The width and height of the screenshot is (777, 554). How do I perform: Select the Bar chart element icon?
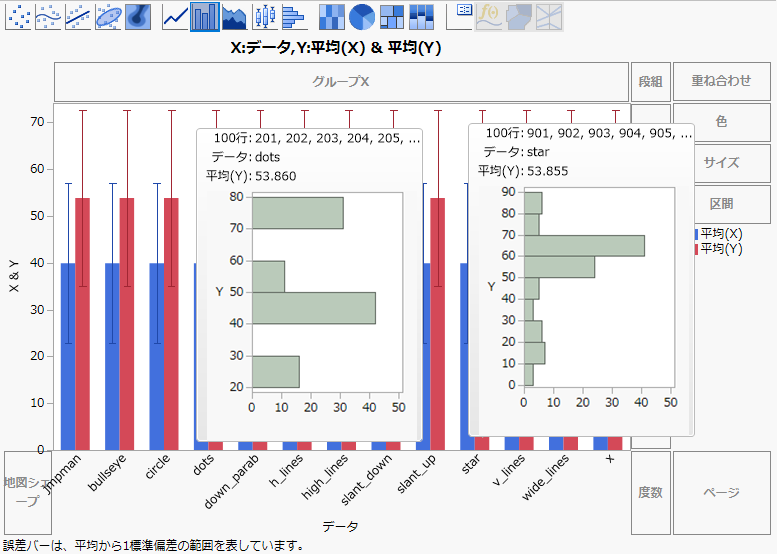(205, 16)
